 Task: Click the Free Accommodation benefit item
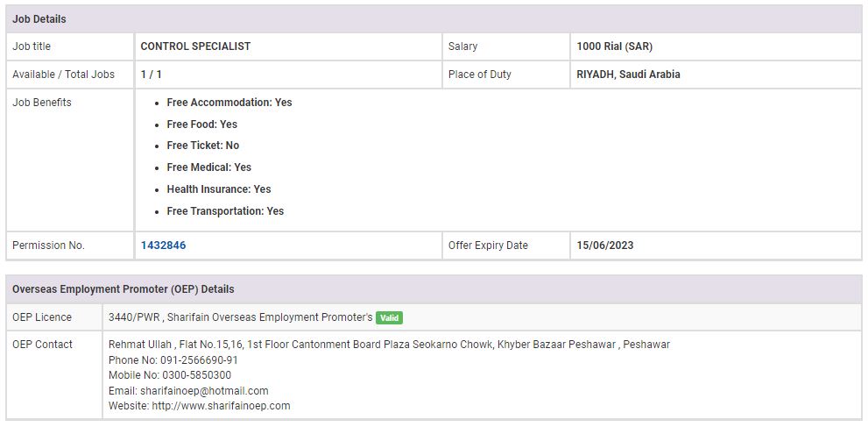pos(229,103)
